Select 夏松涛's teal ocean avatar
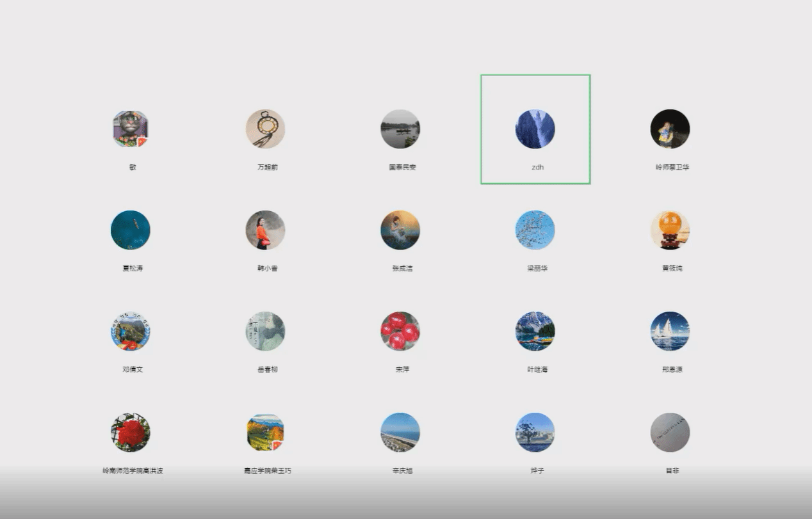This screenshot has width=812, height=519. coord(131,230)
